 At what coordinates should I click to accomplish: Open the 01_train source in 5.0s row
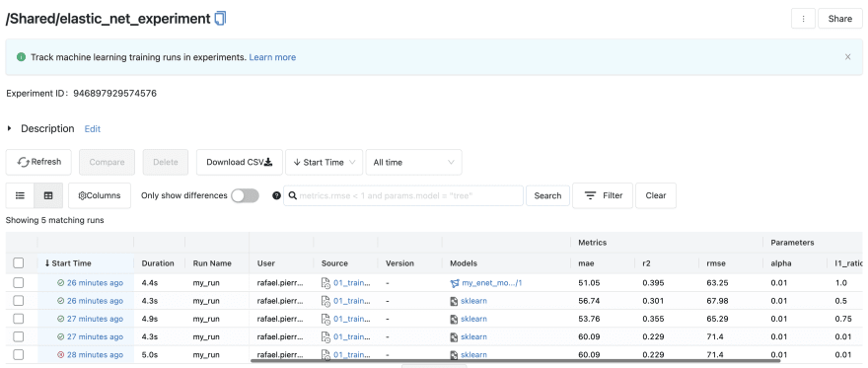pyautogui.click(x=352, y=355)
